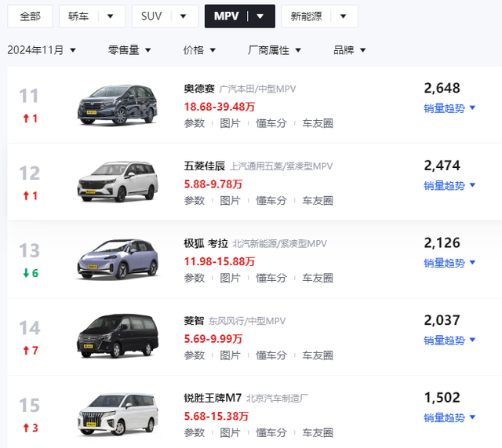View 图片 for 锐胜王牌M7
This screenshot has width=502, height=448.
(230, 433)
